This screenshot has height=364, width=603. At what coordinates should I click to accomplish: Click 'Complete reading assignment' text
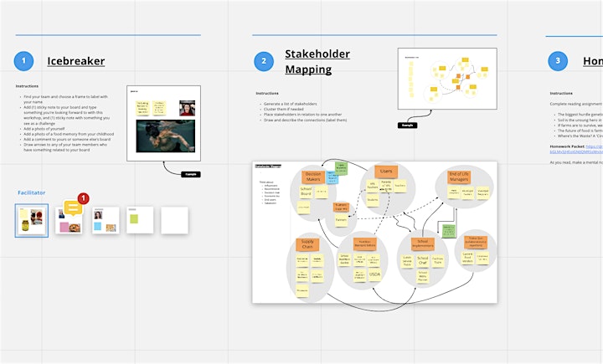click(575, 104)
